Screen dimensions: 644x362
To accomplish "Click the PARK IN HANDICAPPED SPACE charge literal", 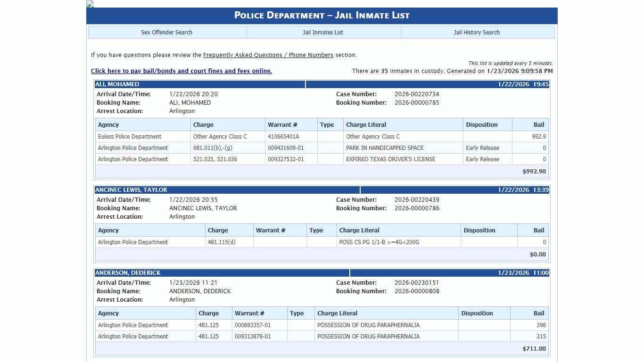I will point(385,148).
